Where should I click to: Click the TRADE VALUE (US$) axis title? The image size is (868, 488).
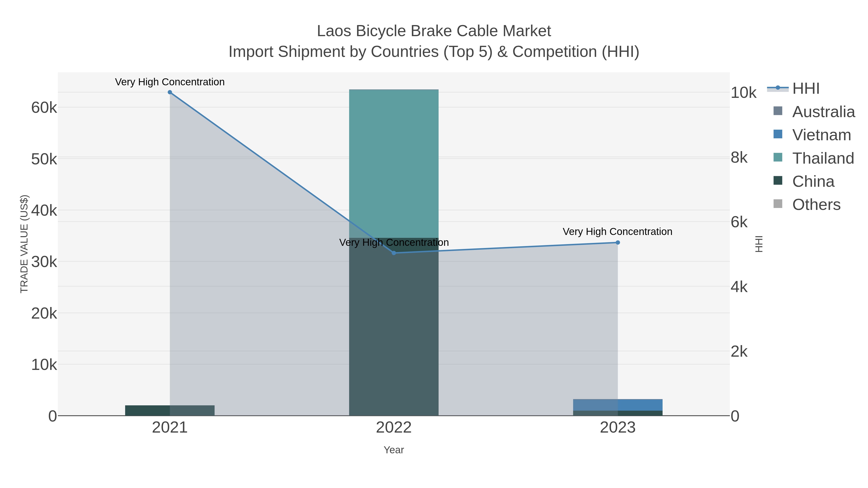(x=24, y=244)
